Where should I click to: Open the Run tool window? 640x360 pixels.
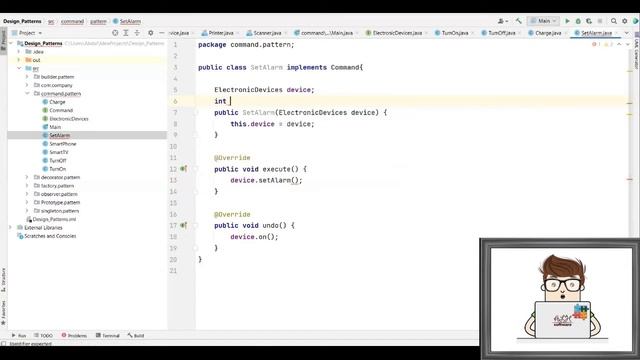click(x=19, y=336)
